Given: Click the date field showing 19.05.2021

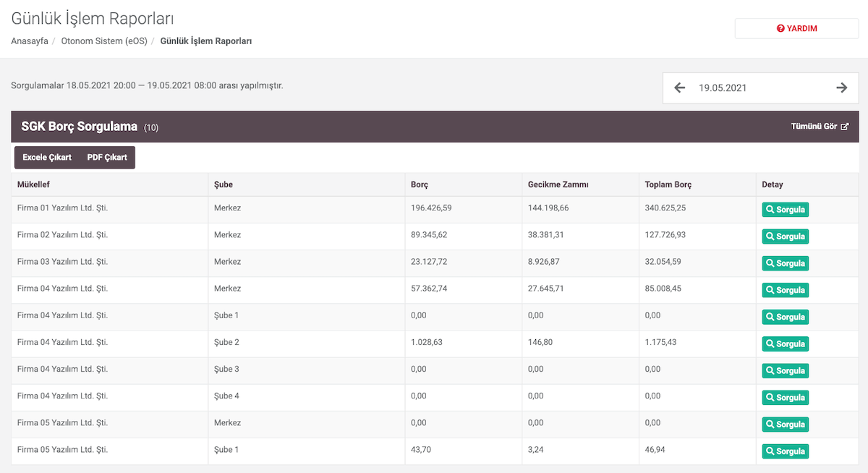Looking at the screenshot, I should tap(760, 88).
